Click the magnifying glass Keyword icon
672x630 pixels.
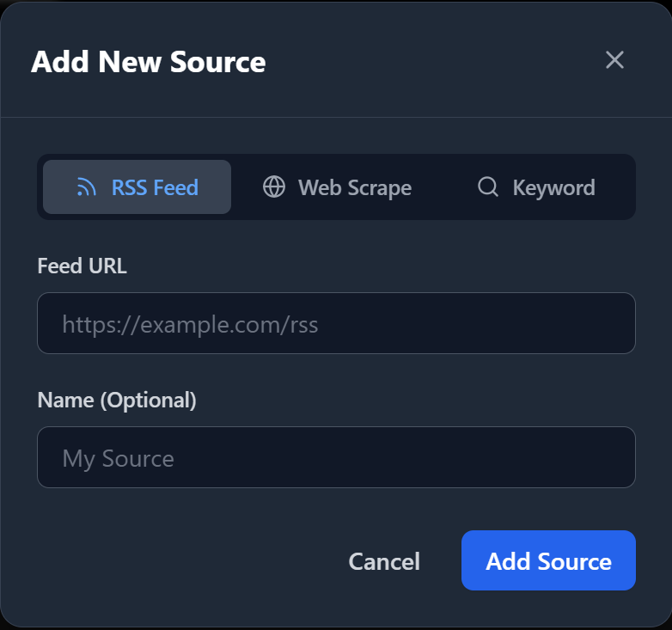[488, 187]
